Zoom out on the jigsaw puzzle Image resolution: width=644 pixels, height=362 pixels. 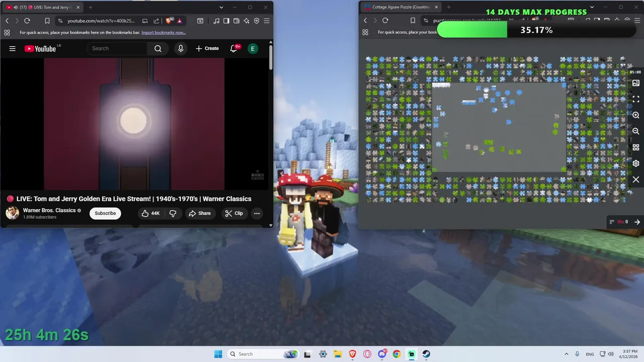pyautogui.click(x=636, y=131)
